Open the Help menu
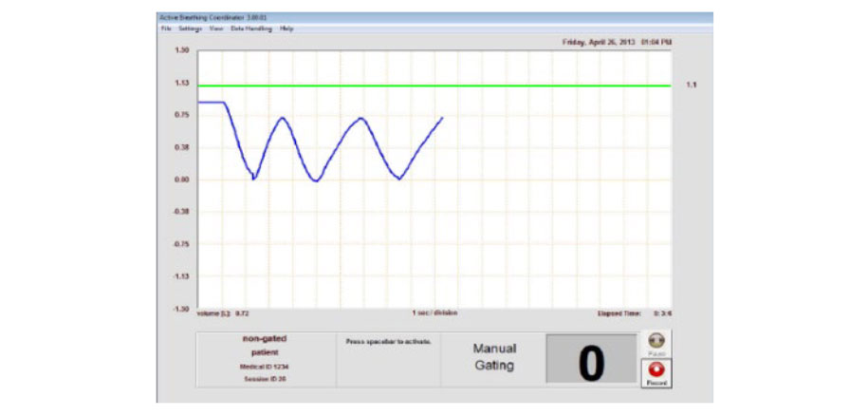The height and width of the screenshot is (416, 868). point(286,28)
